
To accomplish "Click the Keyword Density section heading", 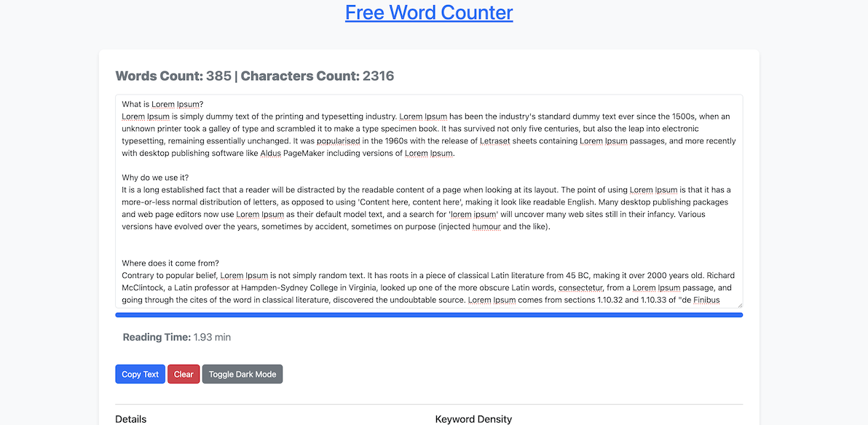I will click(x=473, y=418).
